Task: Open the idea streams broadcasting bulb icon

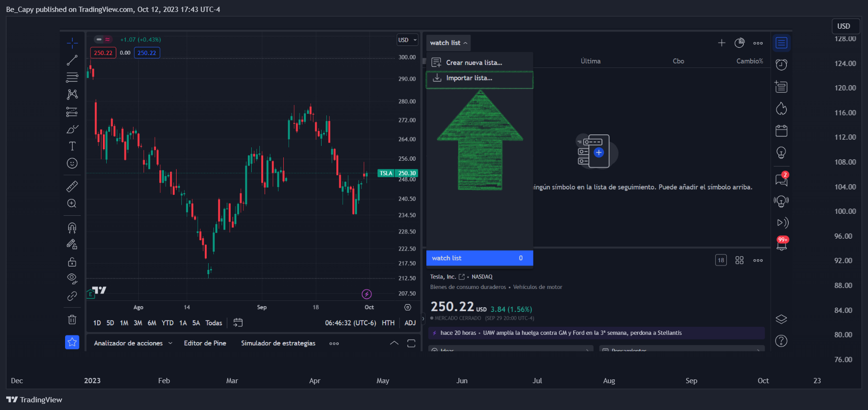Action: point(781,201)
